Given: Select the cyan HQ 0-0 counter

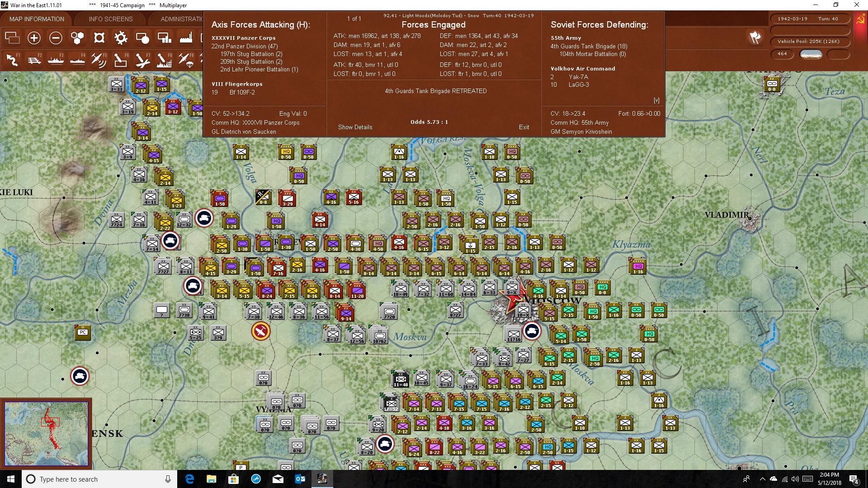Looking at the screenshot, I should coord(602,287).
